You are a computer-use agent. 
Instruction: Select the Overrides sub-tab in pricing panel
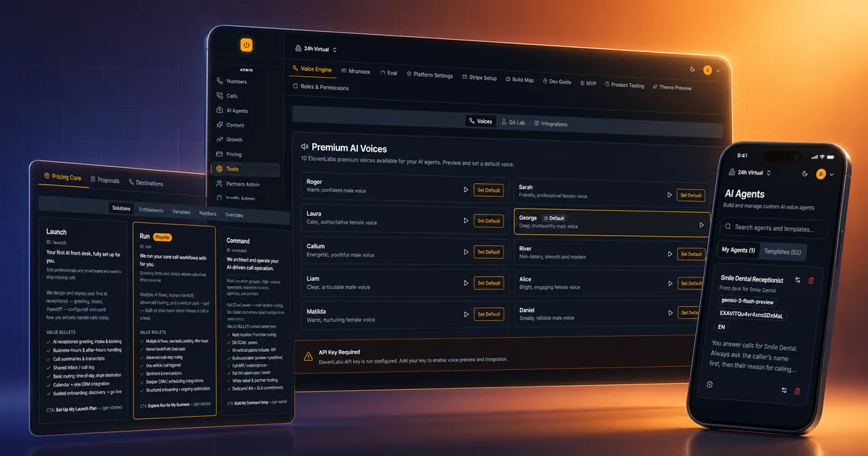click(x=234, y=215)
